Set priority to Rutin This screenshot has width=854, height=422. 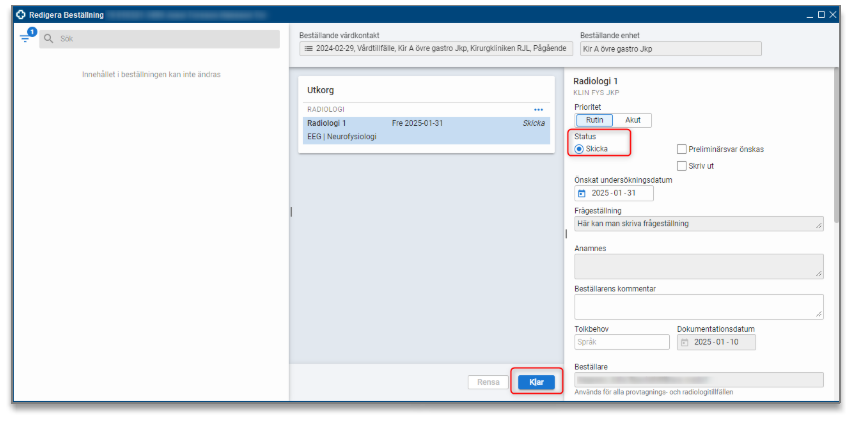tap(594, 120)
